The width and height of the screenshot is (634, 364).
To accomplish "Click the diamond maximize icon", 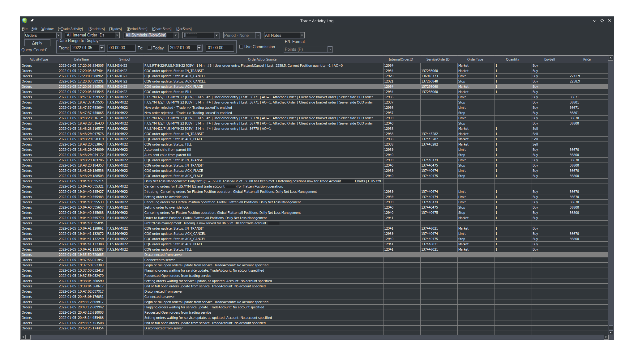I will coord(602,21).
